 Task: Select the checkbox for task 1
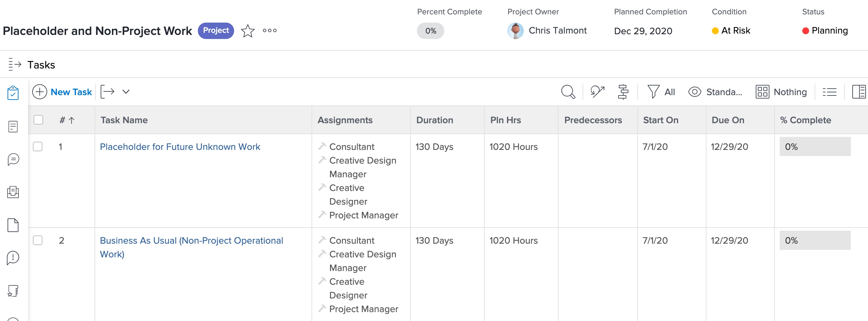(x=38, y=146)
